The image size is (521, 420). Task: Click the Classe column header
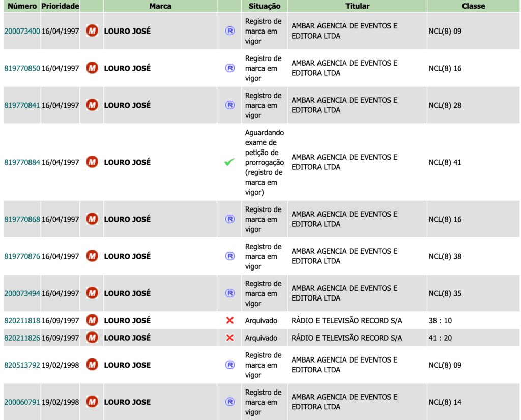click(474, 6)
